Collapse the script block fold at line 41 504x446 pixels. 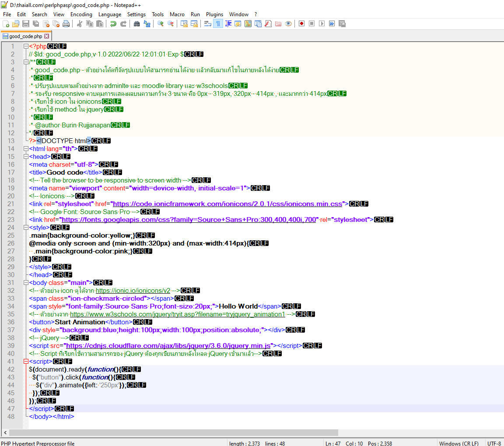(26, 362)
